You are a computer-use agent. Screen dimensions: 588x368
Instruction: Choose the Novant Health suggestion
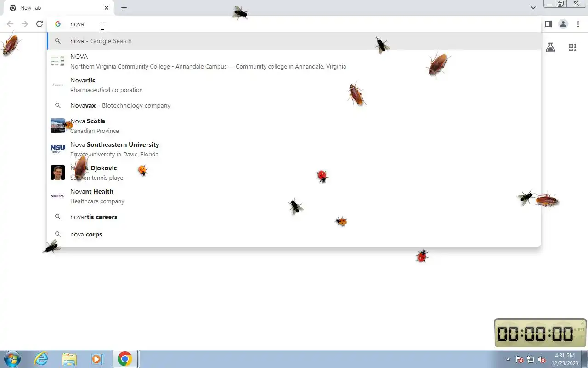click(x=294, y=196)
